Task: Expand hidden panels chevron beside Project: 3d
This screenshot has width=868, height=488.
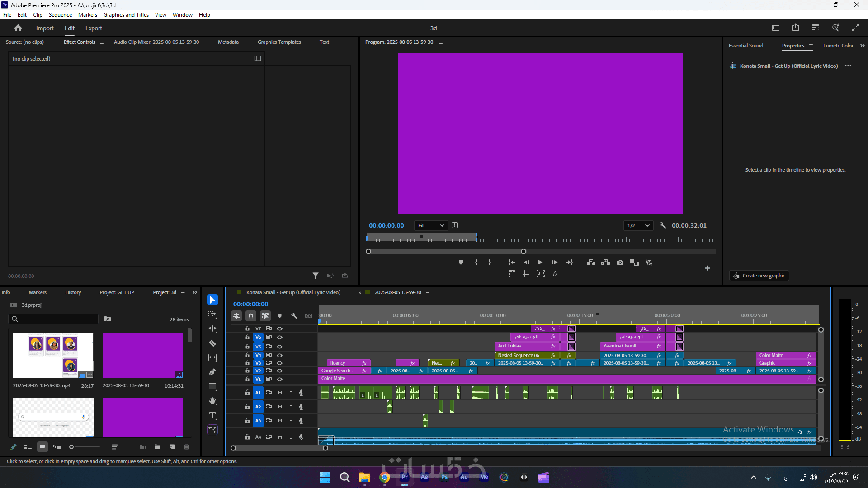Action: [x=195, y=292]
